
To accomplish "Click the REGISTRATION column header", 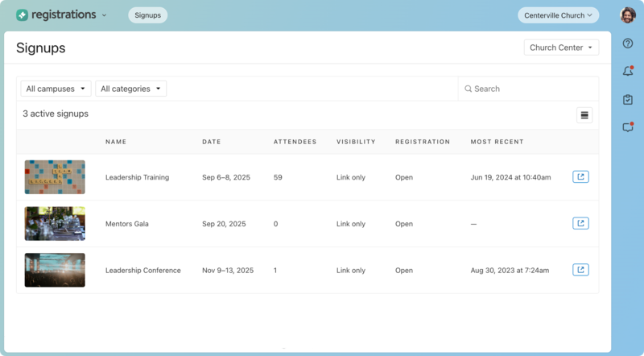I will pos(423,142).
